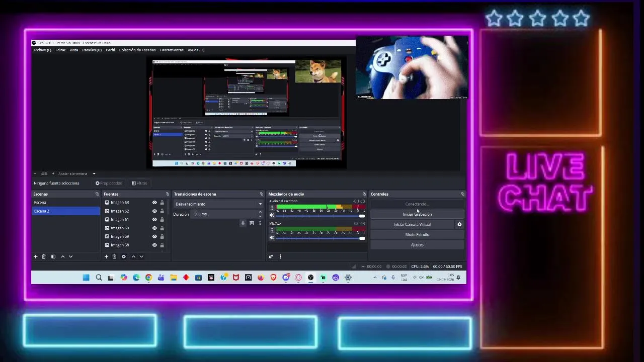Open Discord from the taskbar
This screenshot has width=644, height=362.
286,278
